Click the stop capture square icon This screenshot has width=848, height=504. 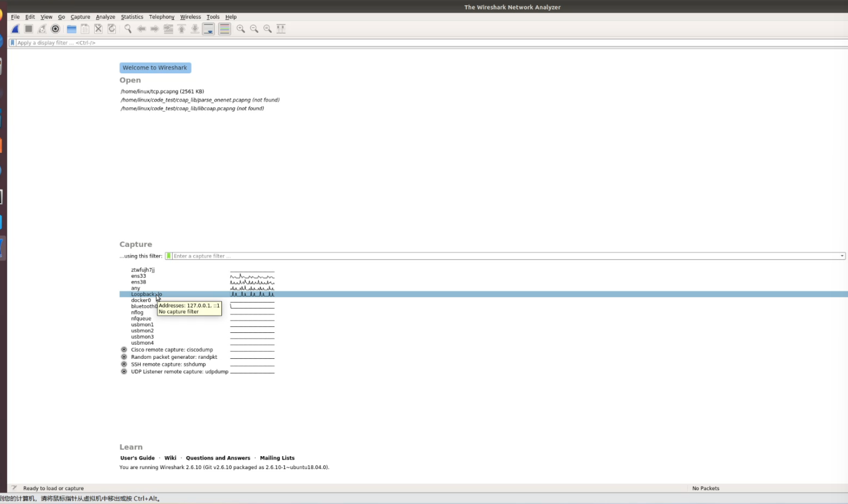[x=28, y=29]
